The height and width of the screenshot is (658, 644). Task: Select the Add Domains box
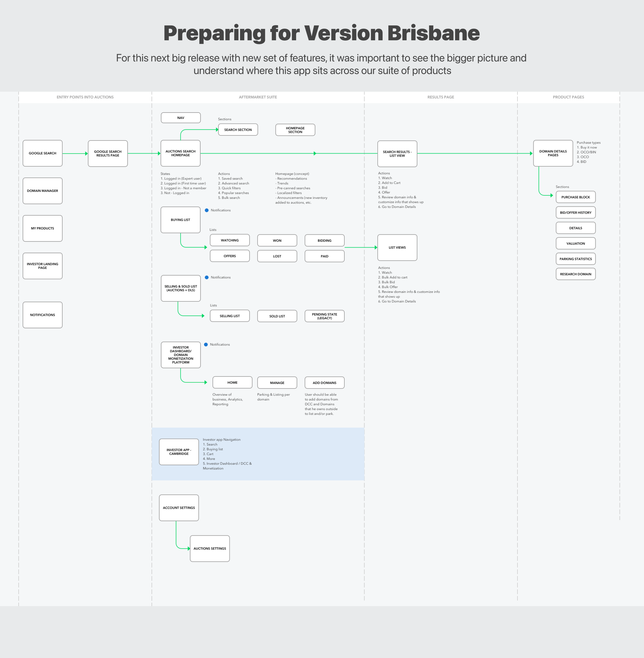(x=324, y=383)
